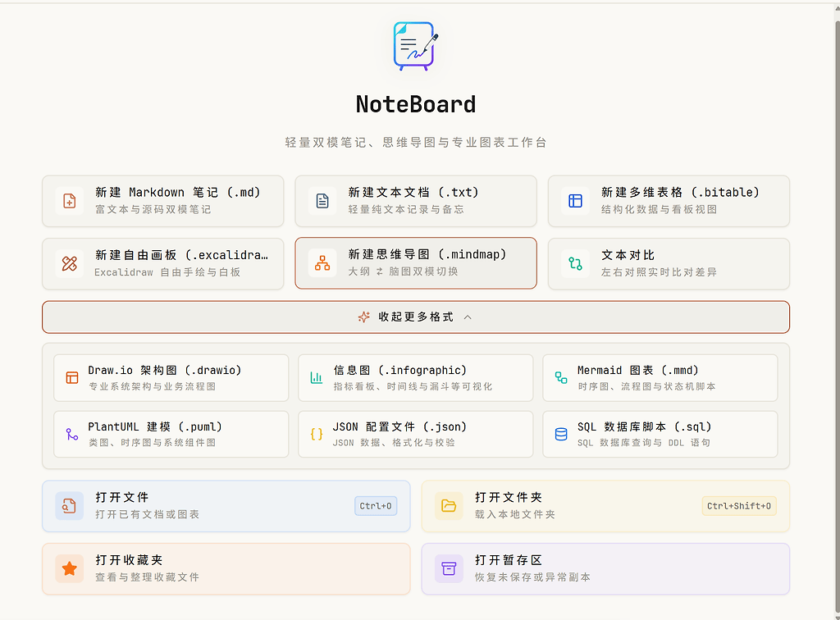This screenshot has width=840, height=620.
Task: Click the SQL database cylinder icon
Action: point(561,434)
